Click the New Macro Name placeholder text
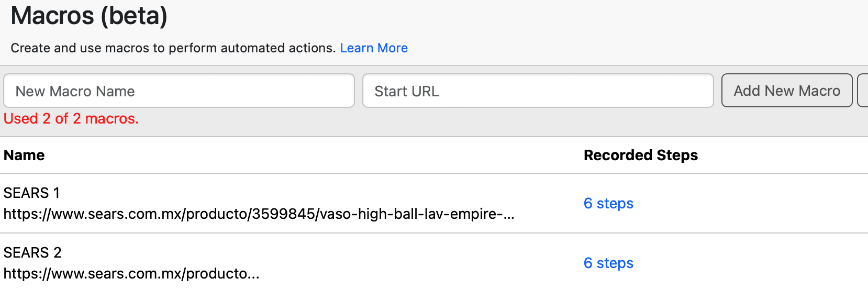This screenshot has height=289, width=868. [75, 91]
